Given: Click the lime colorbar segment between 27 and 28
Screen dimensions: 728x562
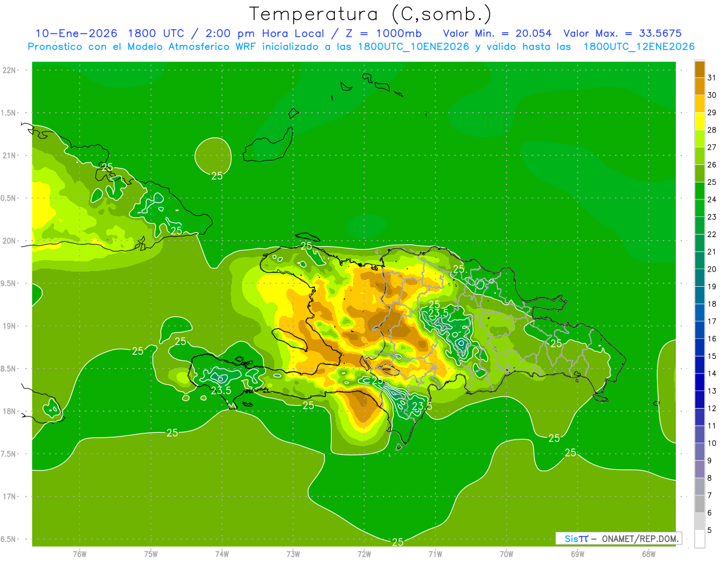Looking at the screenshot, I should point(699,138).
